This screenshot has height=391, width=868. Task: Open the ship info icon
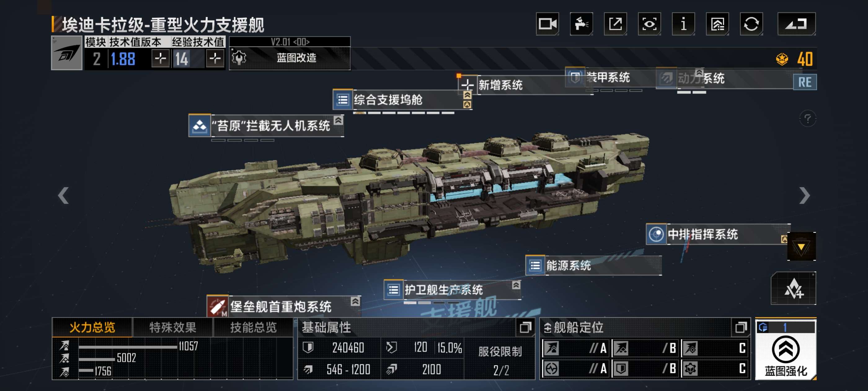(x=683, y=24)
